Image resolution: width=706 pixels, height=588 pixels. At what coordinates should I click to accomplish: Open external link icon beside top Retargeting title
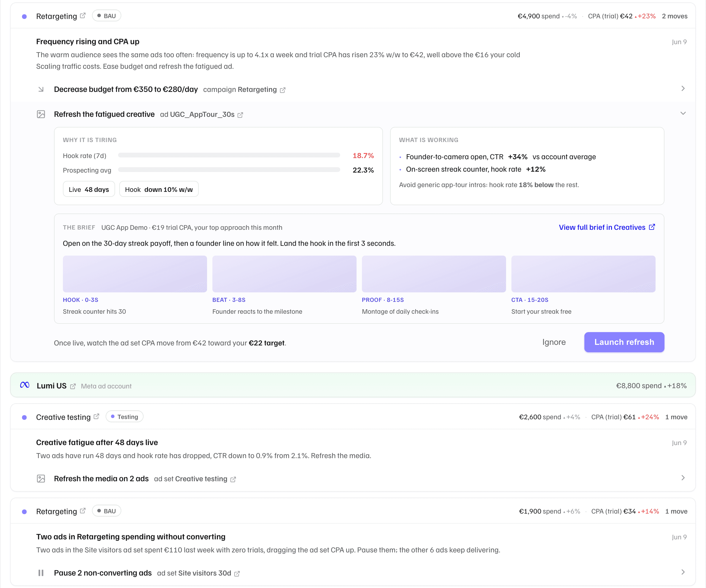click(x=83, y=16)
